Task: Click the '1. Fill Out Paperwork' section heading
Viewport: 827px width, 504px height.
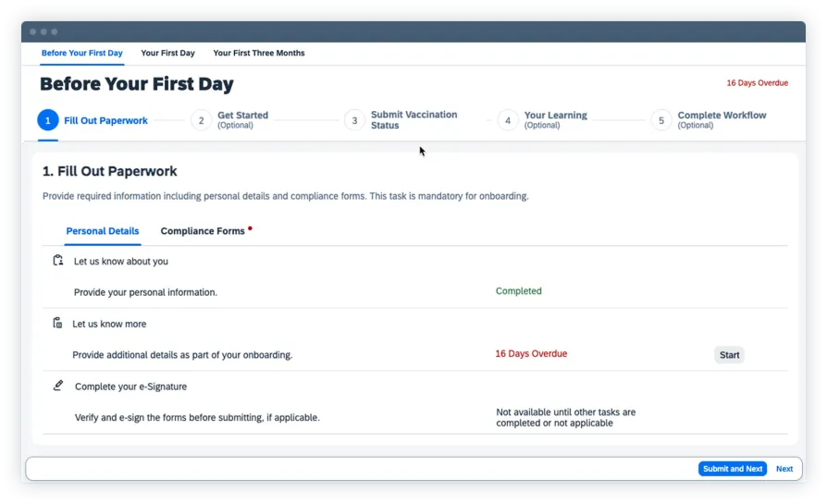Action: click(x=110, y=171)
